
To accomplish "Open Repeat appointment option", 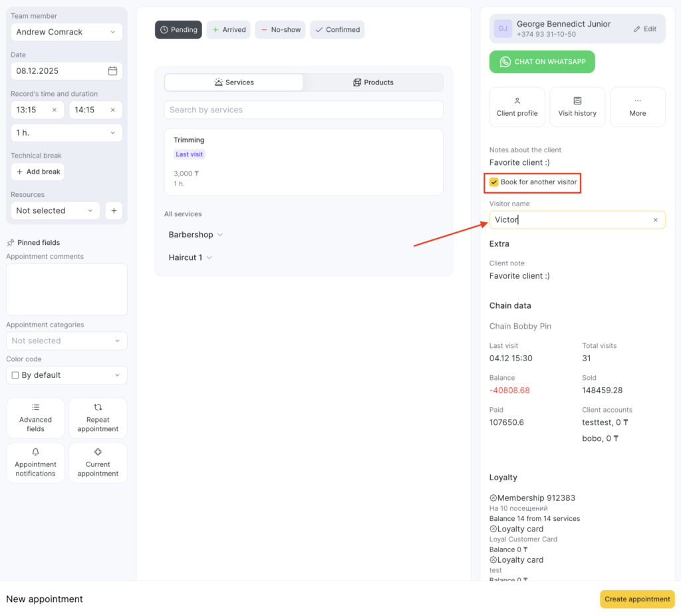I will click(x=98, y=418).
